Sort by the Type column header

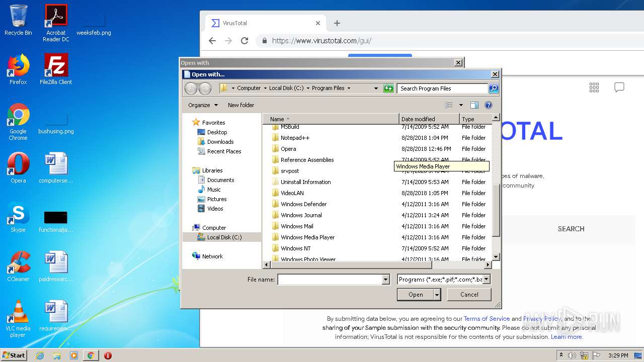(x=475, y=119)
